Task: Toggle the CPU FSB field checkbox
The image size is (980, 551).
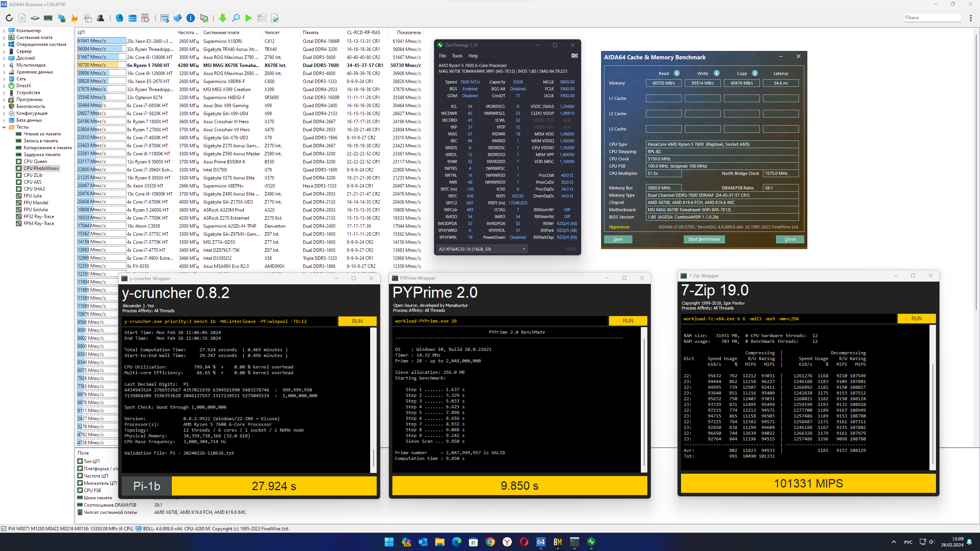Action: coord(80,490)
